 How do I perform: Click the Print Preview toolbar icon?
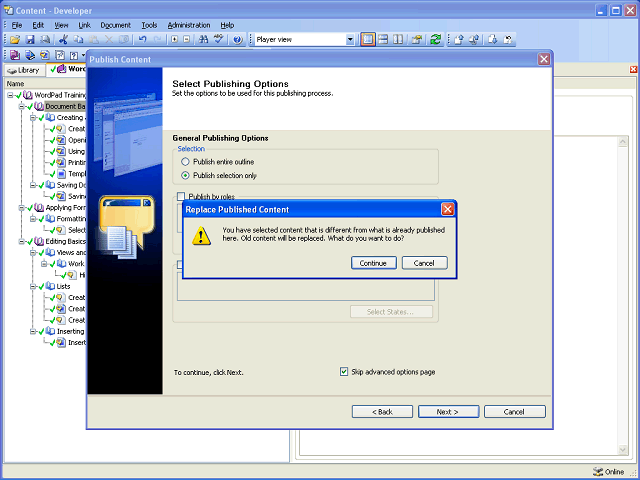coord(45,40)
